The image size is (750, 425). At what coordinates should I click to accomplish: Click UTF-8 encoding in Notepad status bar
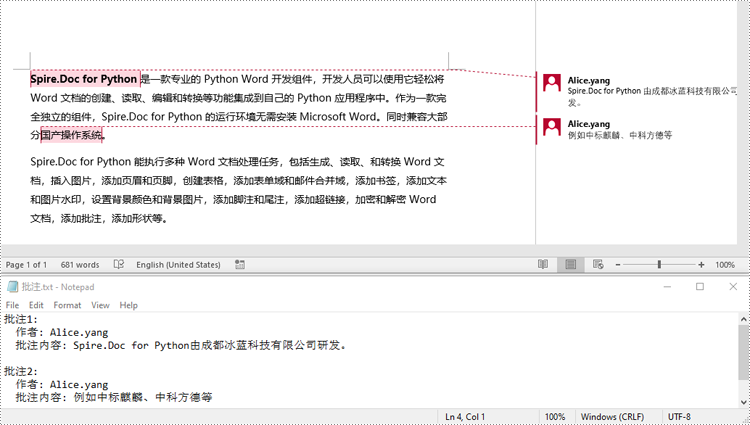coord(679,417)
